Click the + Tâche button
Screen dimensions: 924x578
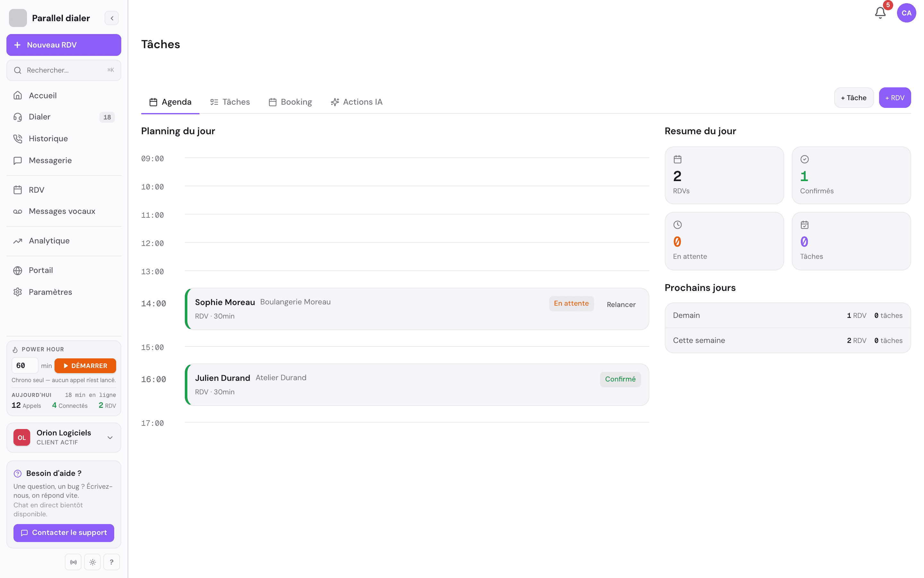click(854, 98)
